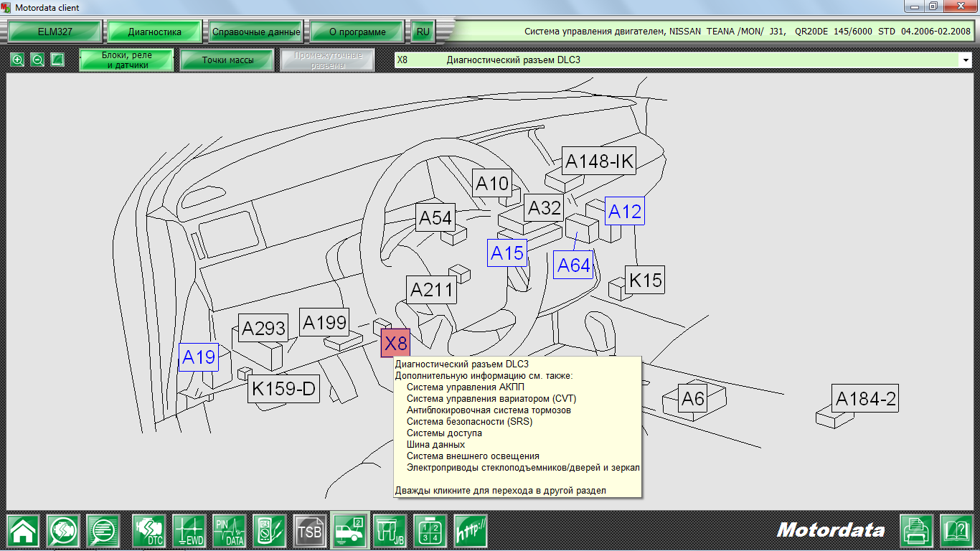The width and height of the screenshot is (980, 551).
Task: Open the PIN DATA section
Action: (230, 532)
